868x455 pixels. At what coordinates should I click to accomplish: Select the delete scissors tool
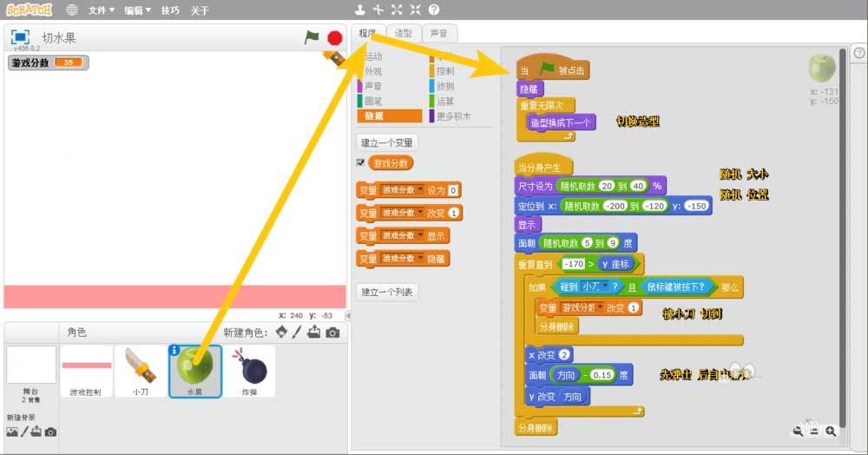pos(378,10)
